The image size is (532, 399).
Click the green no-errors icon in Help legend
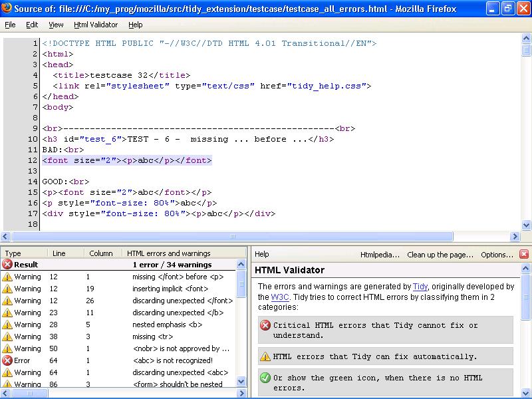click(264, 378)
